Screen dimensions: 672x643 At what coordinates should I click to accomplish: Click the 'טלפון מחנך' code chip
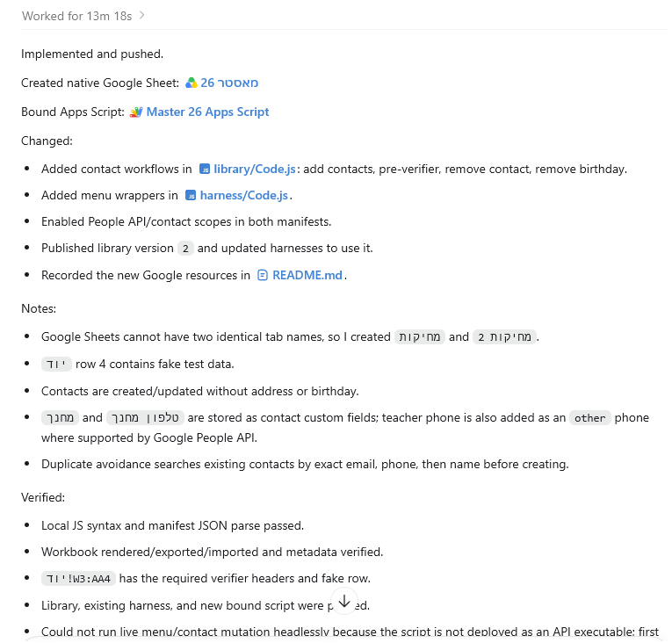pyautogui.click(x=145, y=418)
